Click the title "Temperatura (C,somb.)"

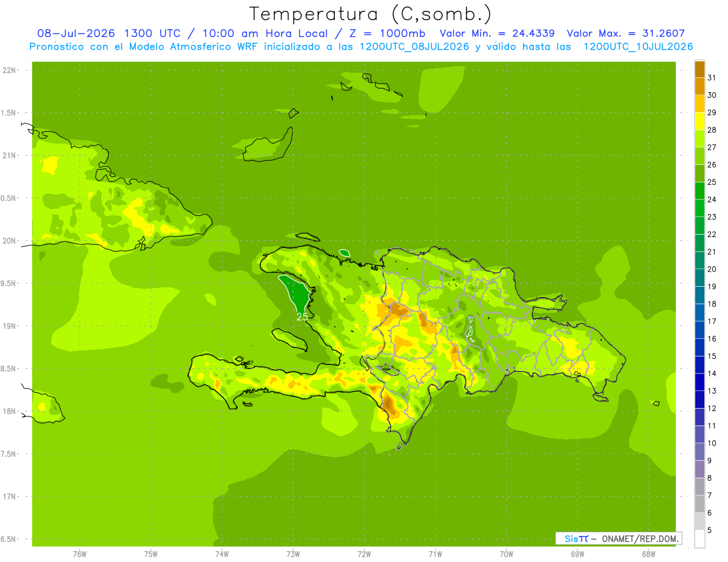click(370, 14)
